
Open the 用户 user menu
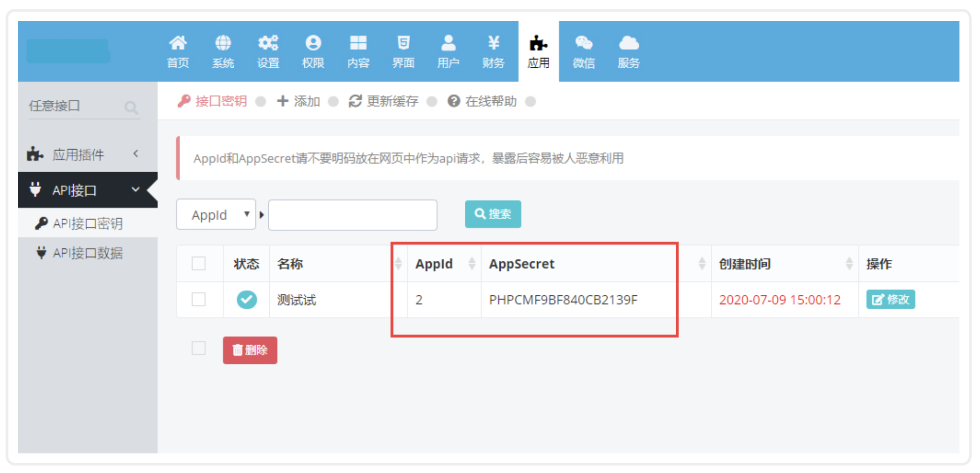coord(448,52)
